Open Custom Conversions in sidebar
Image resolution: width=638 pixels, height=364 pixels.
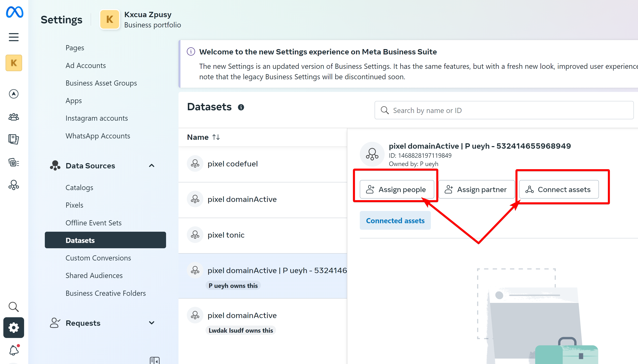point(98,258)
